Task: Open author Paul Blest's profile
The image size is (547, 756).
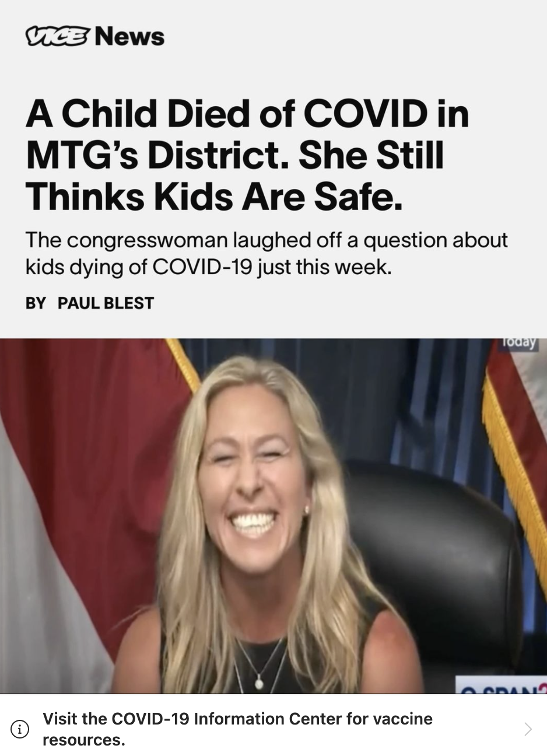Action: point(106,303)
